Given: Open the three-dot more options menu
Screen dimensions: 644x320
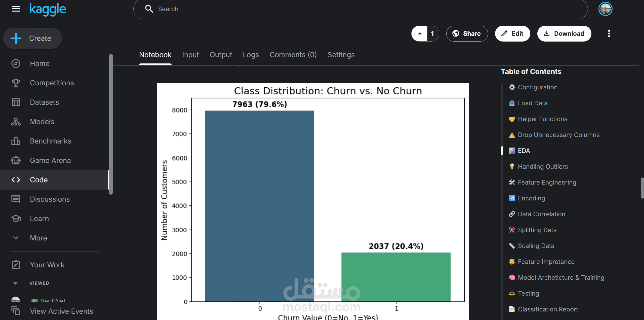Looking at the screenshot, I should (x=609, y=33).
